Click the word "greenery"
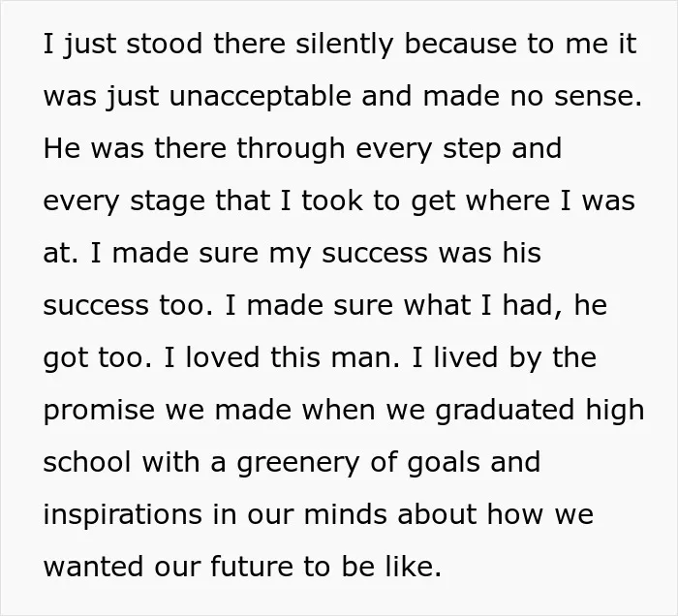The height and width of the screenshot is (616, 678). (x=298, y=464)
